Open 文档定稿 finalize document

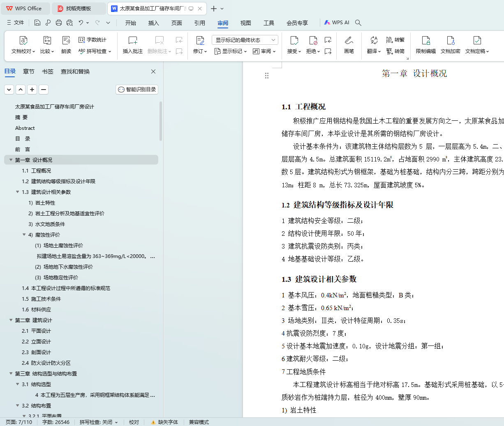(477, 45)
